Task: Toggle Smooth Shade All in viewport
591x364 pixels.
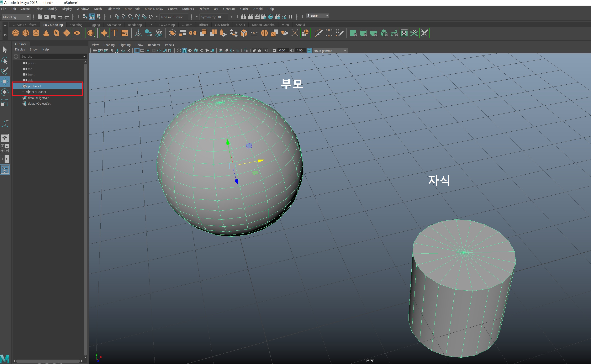Action: pyautogui.click(x=184, y=50)
